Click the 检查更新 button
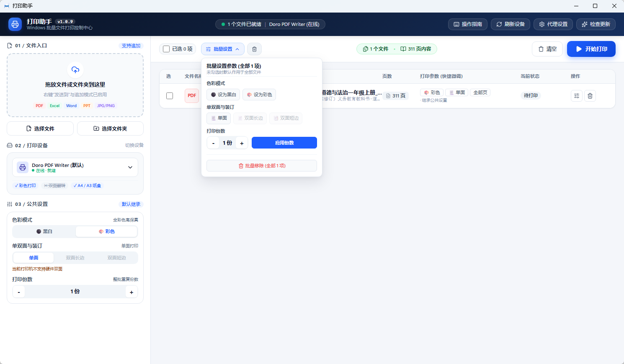 [596, 24]
